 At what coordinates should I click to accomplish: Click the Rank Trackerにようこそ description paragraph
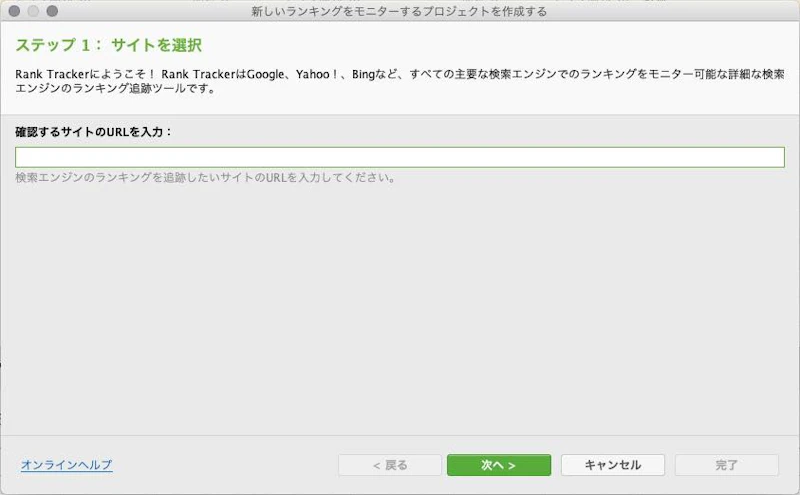399,81
